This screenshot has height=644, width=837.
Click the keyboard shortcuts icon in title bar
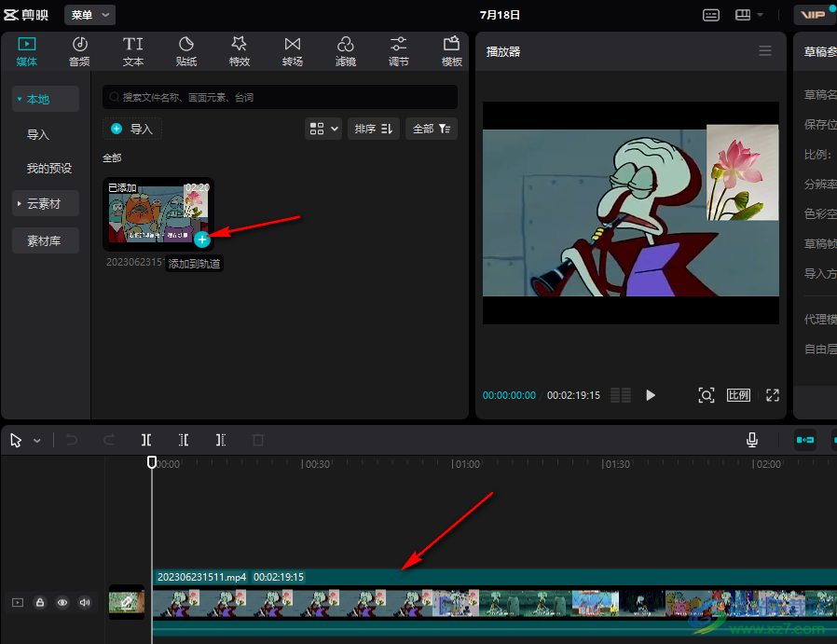click(x=711, y=15)
